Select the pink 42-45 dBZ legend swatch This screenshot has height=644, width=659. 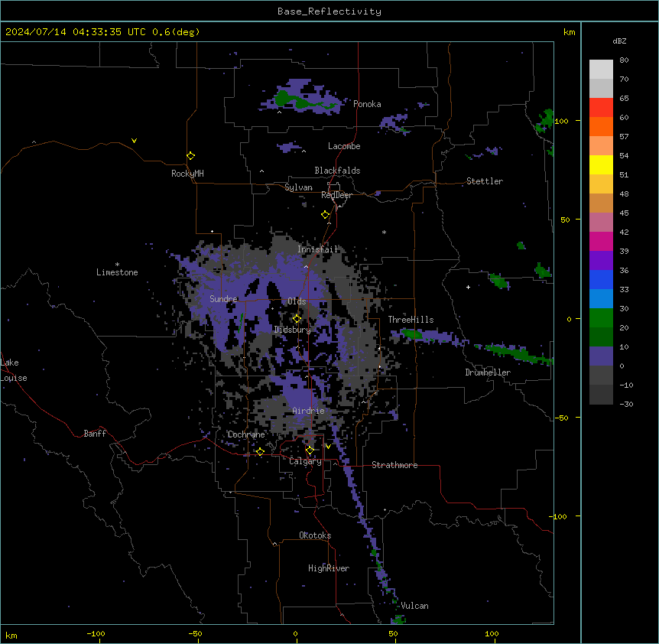tap(601, 223)
